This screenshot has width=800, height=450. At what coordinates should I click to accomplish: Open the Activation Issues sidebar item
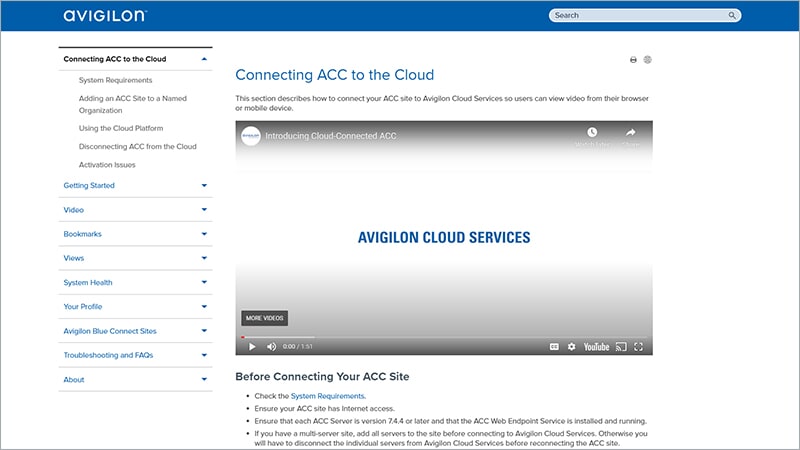coord(107,165)
